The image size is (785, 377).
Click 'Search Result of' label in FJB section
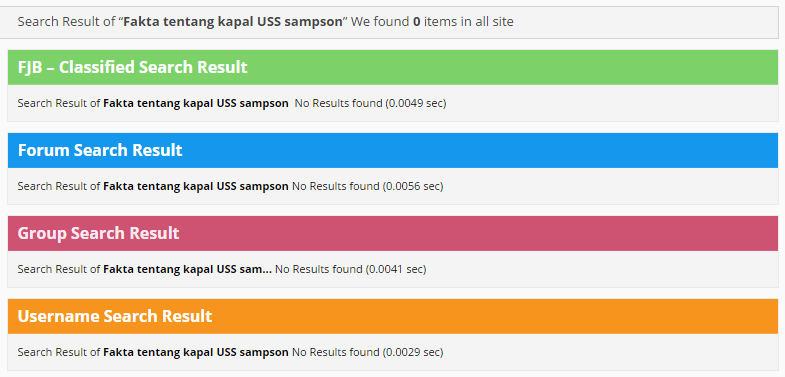click(59, 103)
